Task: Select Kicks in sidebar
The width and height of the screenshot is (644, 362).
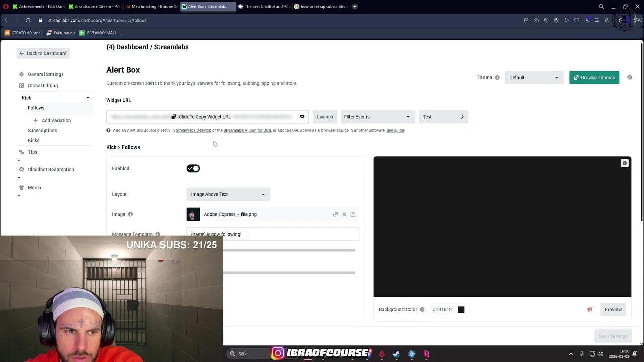Action: [33, 140]
